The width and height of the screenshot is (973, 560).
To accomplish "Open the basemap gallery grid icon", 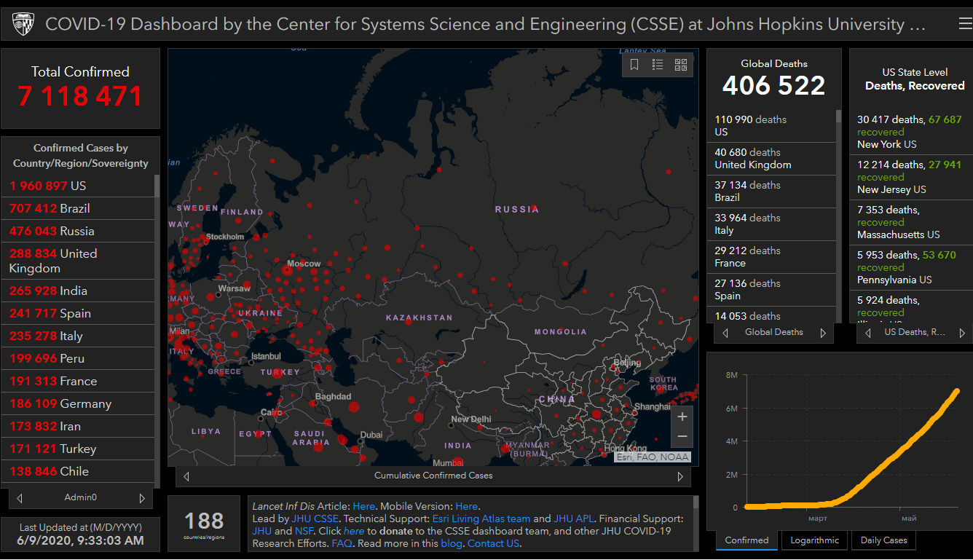I will click(x=681, y=65).
